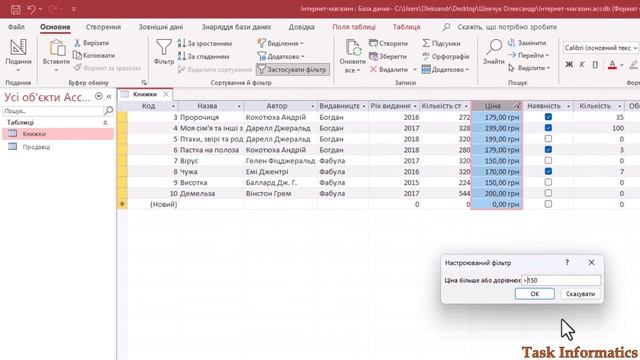Click the navigation pane Пошук field
The width and height of the screenshot is (640, 360).
click(x=53, y=111)
